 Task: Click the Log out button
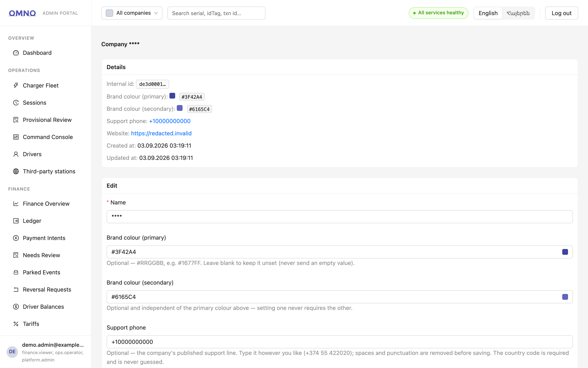tap(561, 13)
